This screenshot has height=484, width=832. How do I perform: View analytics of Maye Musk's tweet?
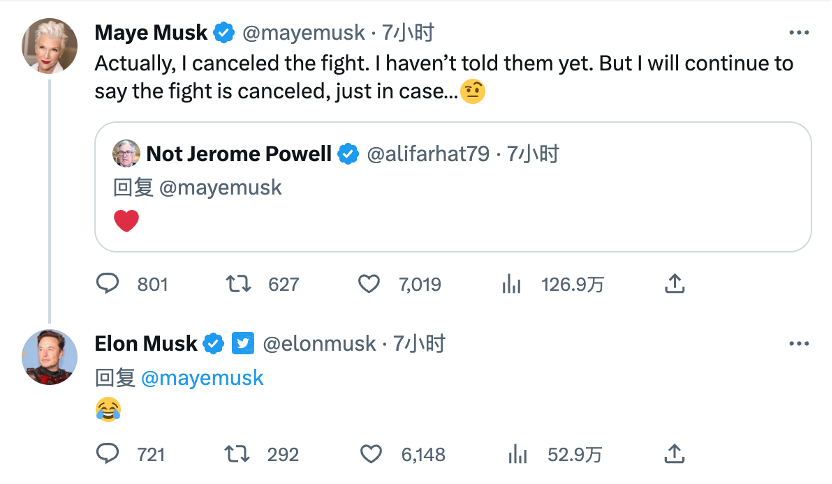pos(512,284)
